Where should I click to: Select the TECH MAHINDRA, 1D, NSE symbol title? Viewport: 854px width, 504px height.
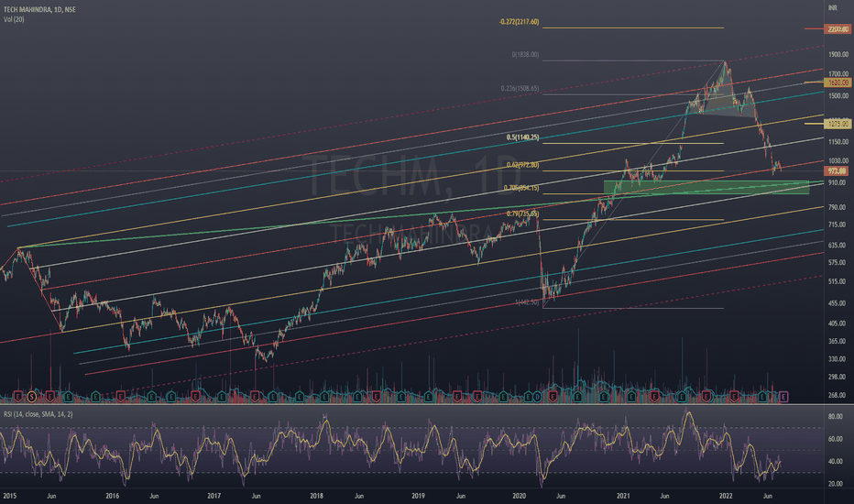(x=39, y=10)
